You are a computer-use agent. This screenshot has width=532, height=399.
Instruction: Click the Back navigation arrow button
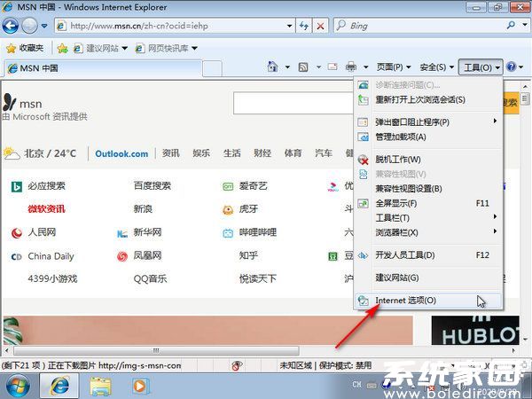tap(10, 26)
